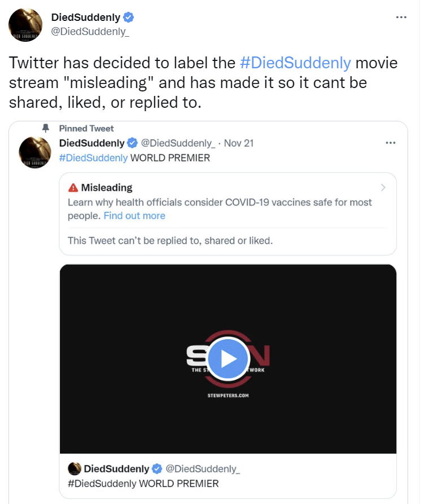Open the Find out more link
Screen dimensions: 429x504
[x=134, y=216]
